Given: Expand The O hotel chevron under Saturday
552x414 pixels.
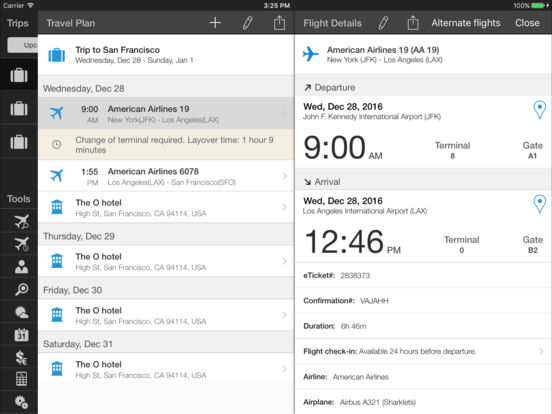Looking at the screenshot, I should pos(284,369).
